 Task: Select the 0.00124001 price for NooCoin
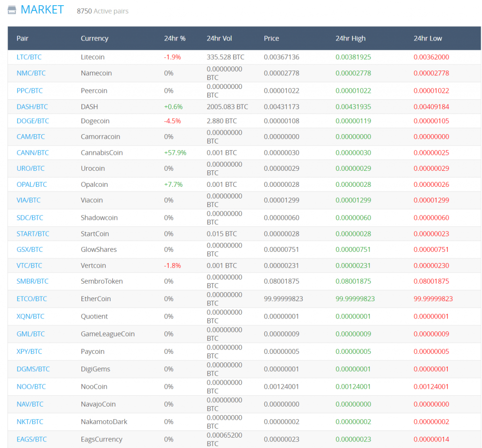pyautogui.click(x=281, y=386)
